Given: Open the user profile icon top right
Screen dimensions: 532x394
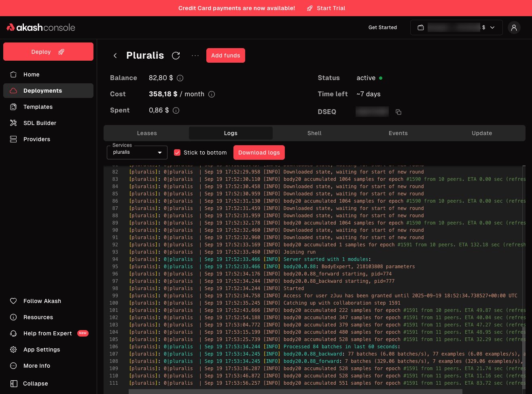Looking at the screenshot, I should tap(514, 28).
